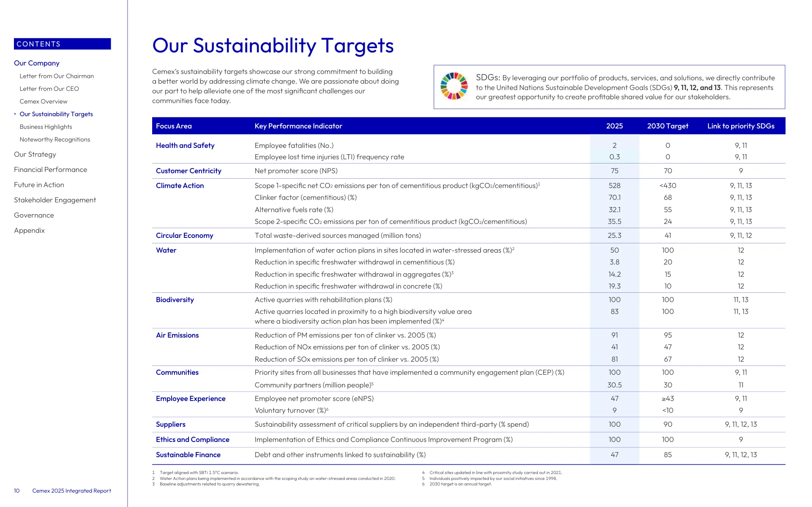The height and width of the screenshot is (507, 812).
Task: Select the 70.1 clinker factor value
Action: click(615, 197)
